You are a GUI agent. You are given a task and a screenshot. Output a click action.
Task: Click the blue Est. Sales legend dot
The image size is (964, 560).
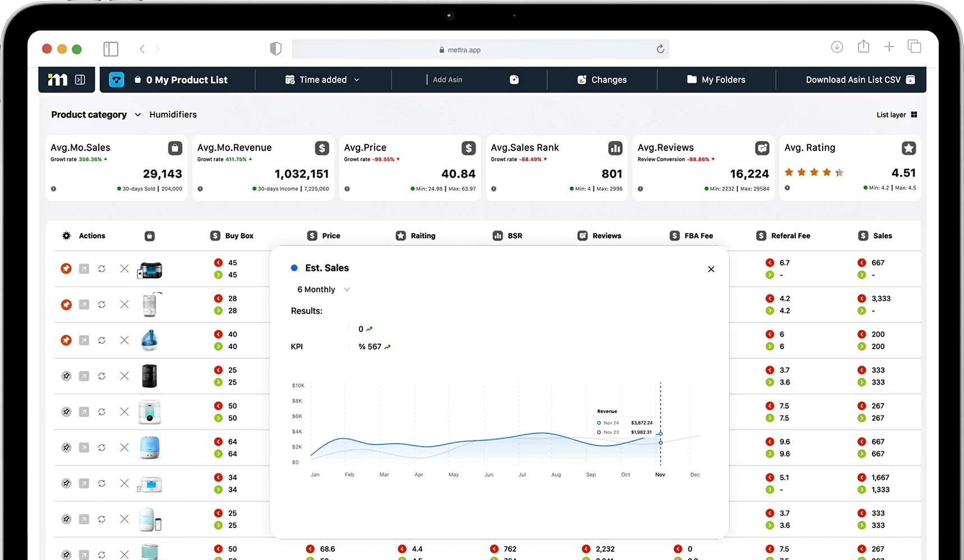click(294, 268)
